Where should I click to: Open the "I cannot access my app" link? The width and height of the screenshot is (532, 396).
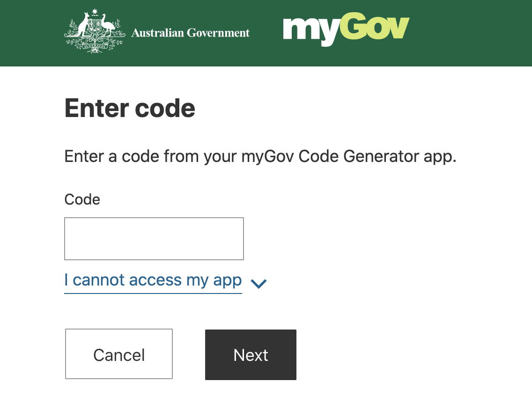point(153,280)
